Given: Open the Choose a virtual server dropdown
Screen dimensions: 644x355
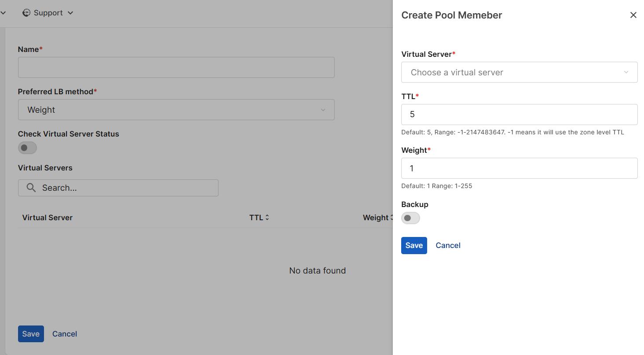Looking at the screenshot, I should pos(519,72).
